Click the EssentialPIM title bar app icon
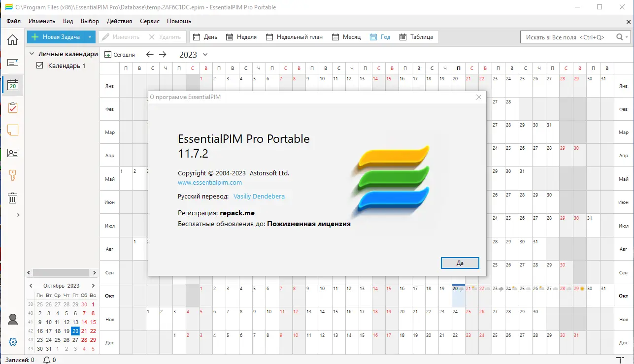634x364 pixels. (x=7, y=7)
